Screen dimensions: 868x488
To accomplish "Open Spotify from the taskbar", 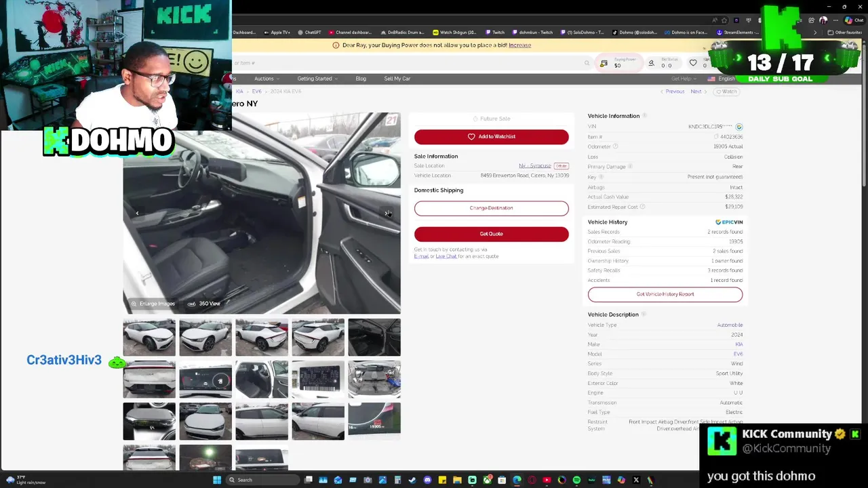I will click(576, 480).
